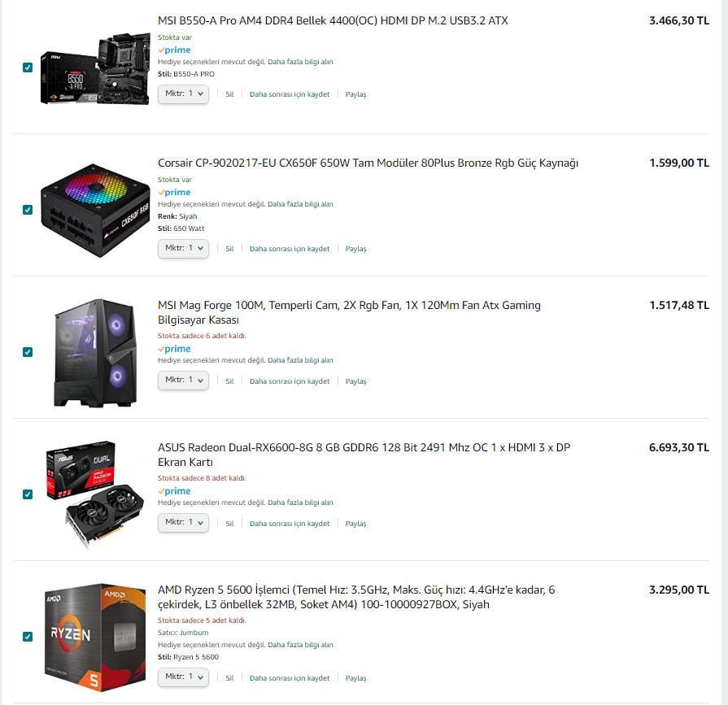Deselect the MSI Mag Forge 100M case checkbox
The height and width of the screenshot is (705, 728).
(x=28, y=352)
